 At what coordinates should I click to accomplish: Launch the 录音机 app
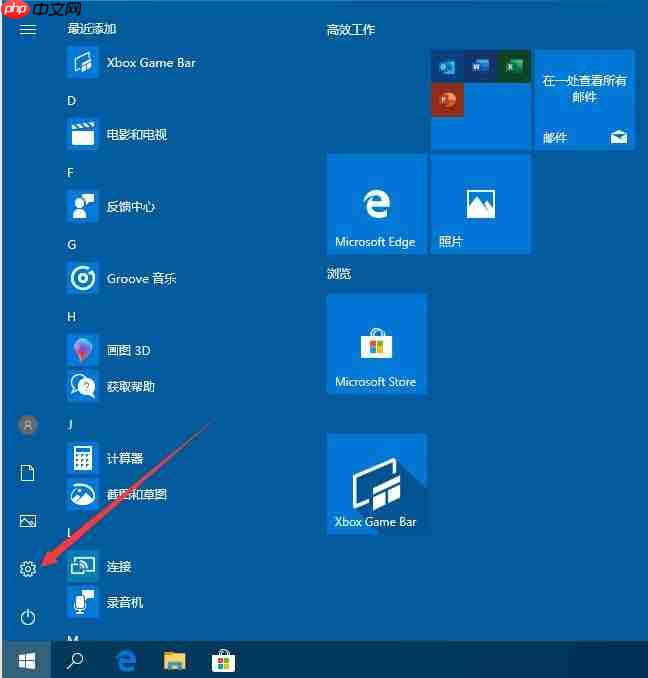pyautogui.click(x=105, y=602)
